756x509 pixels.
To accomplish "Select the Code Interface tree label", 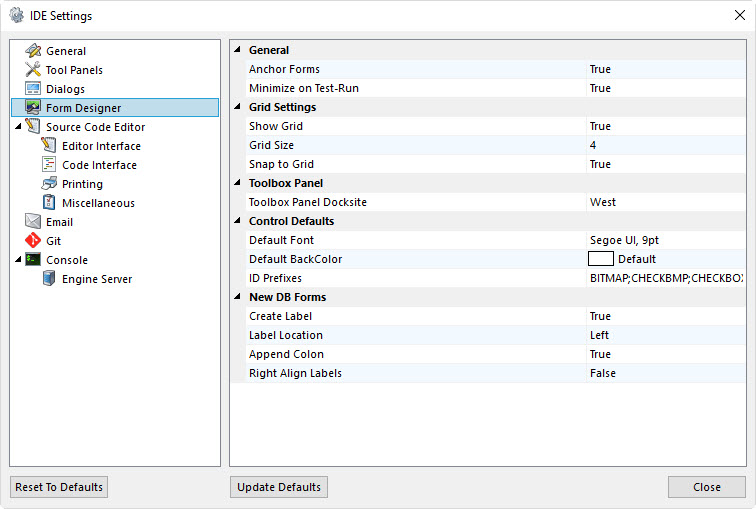I will [99, 165].
